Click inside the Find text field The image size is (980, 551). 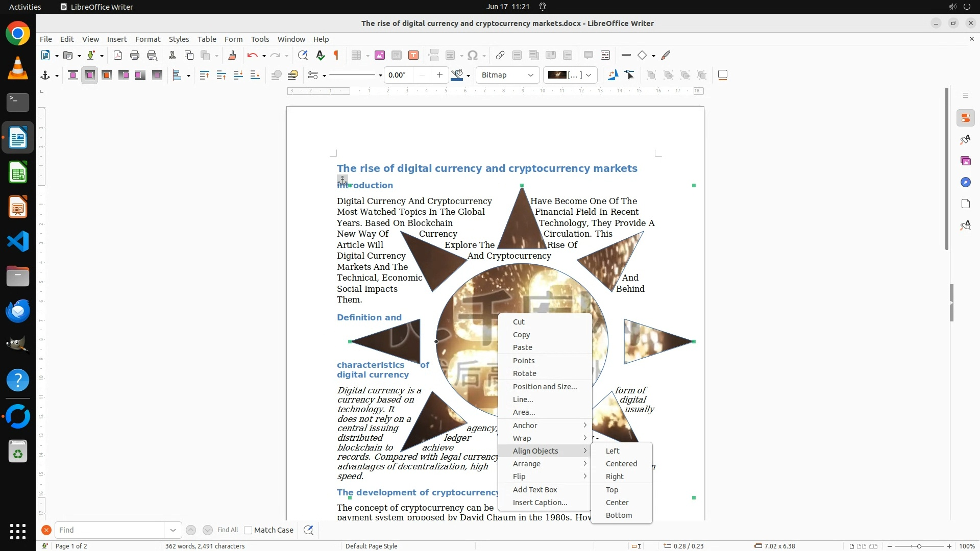[110, 530]
